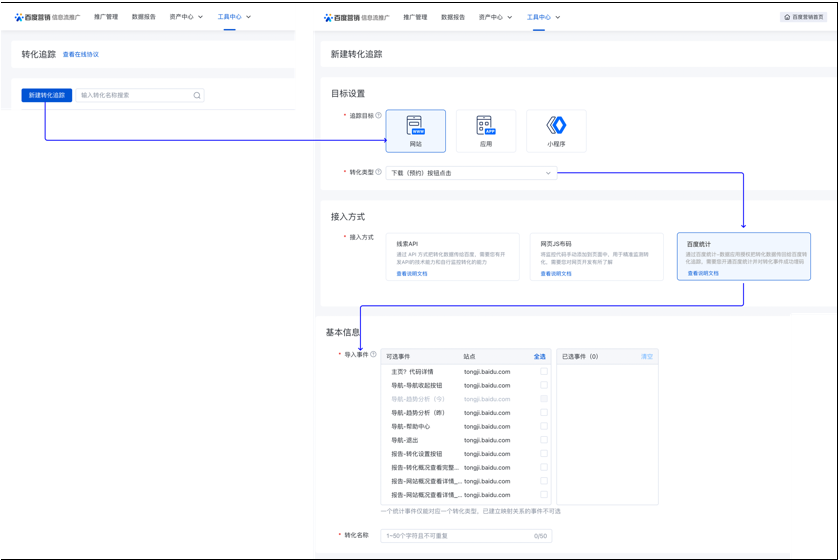Pick the 小程序 mini program target icon
Viewport: 839px width, 560px height.
(x=556, y=130)
